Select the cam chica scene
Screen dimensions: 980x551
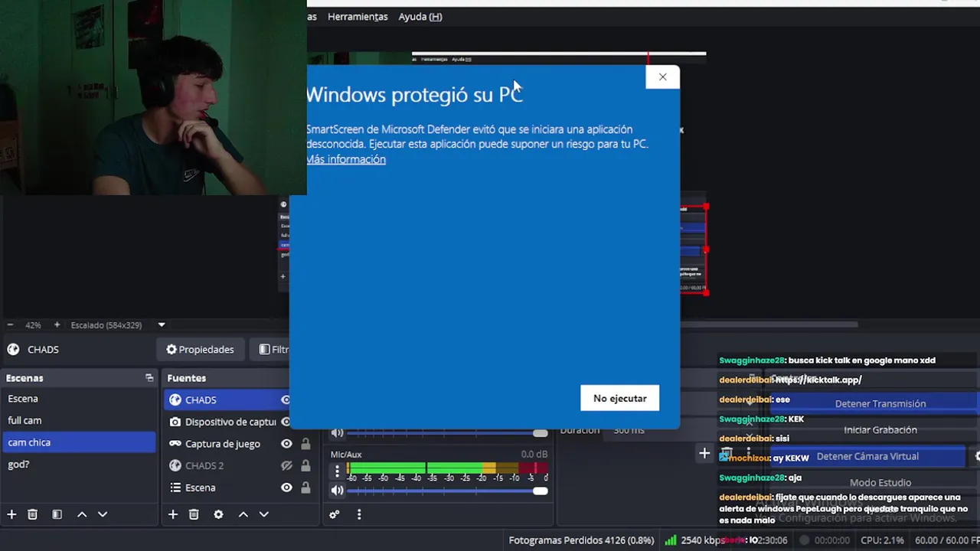tap(80, 442)
